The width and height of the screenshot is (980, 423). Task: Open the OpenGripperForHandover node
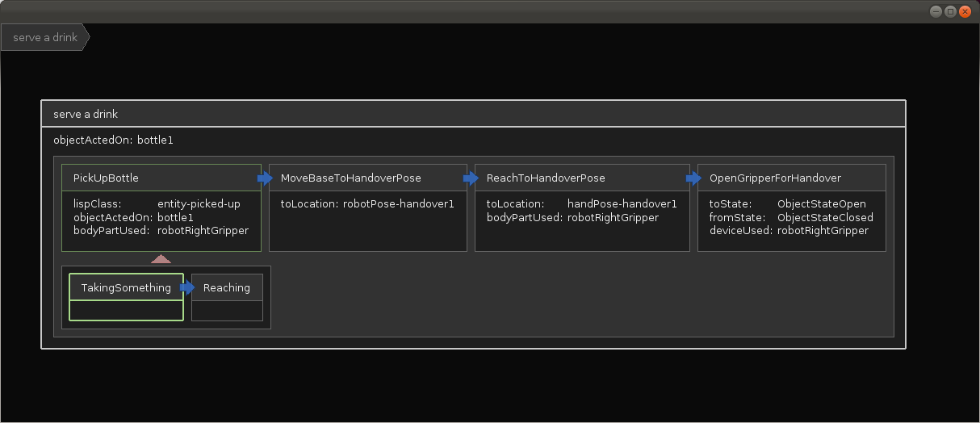[792, 178]
